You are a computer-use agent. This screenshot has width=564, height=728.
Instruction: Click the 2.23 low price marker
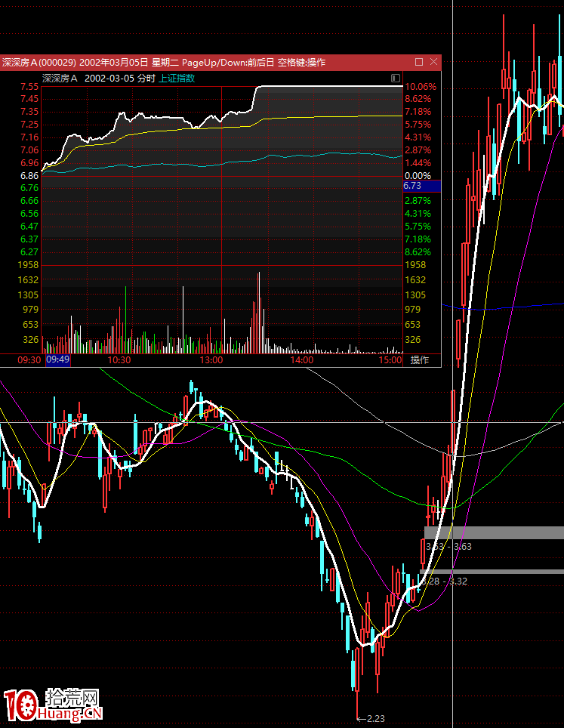click(374, 718)
